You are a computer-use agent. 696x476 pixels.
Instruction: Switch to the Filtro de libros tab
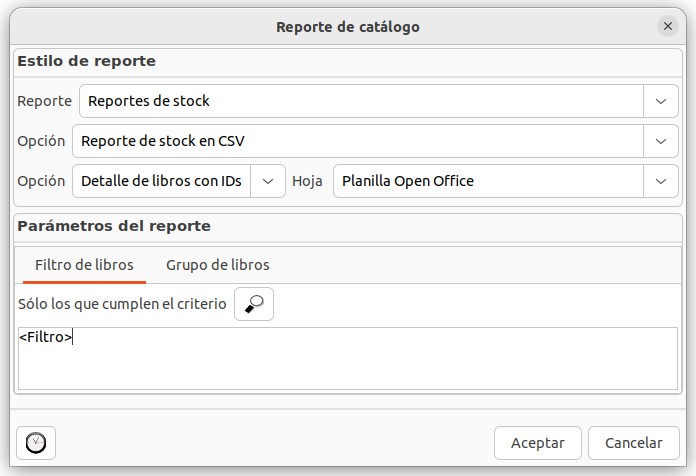tap(84, 265)
